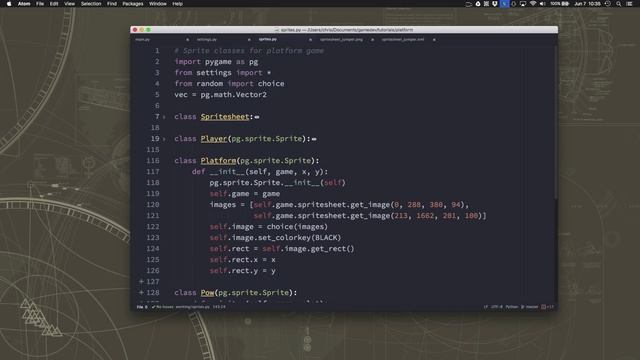Click the Wi-Fi icon in menu bar
Screen dimensions: 640x360
(x=533, y=4)
